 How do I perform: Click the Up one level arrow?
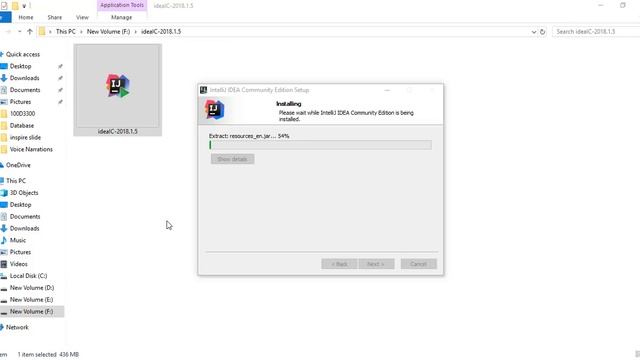click(30, 31)
